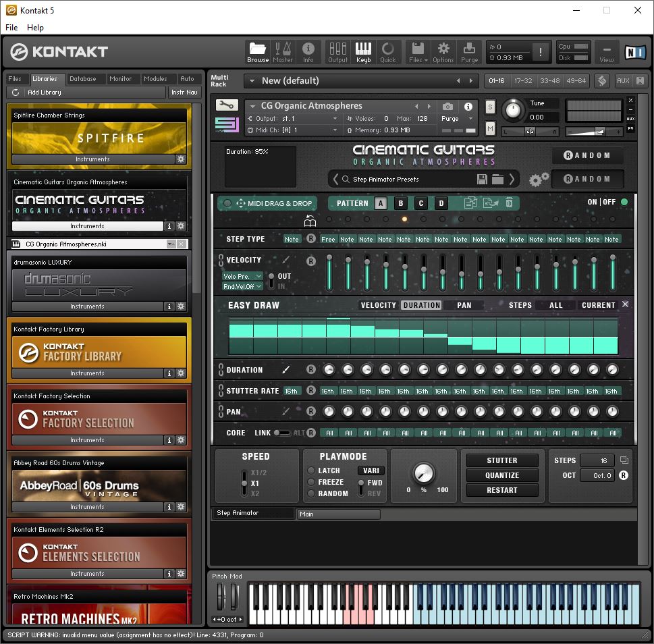This screenshot has height=644, width=654.
Task: Open the Quick-load browser icon
Action: pos(388,52)
